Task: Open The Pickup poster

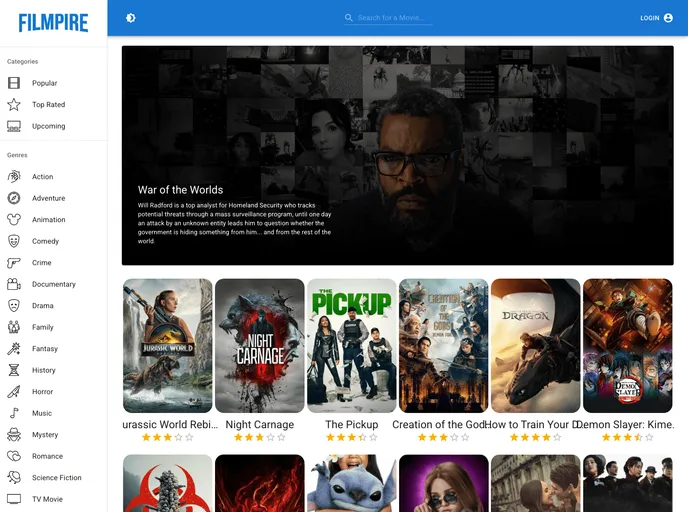Action: (x=351, y=346)
